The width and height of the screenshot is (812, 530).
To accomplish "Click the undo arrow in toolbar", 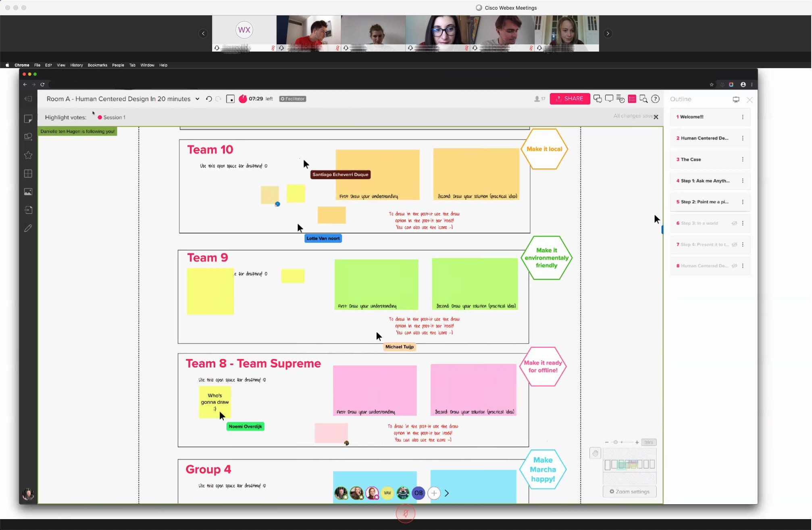I will pyautogui.click(x=209, y=99).
